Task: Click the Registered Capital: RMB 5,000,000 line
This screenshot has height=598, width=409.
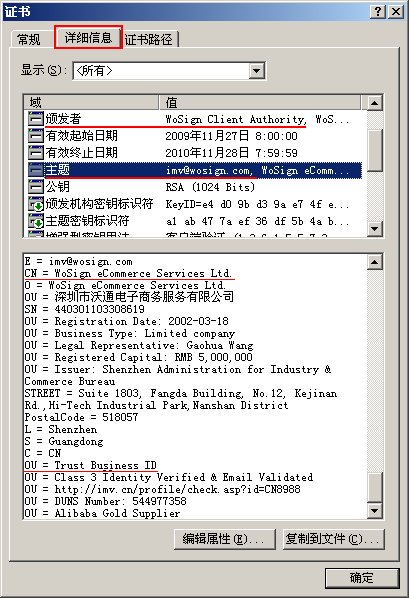Action: (138, 357)
